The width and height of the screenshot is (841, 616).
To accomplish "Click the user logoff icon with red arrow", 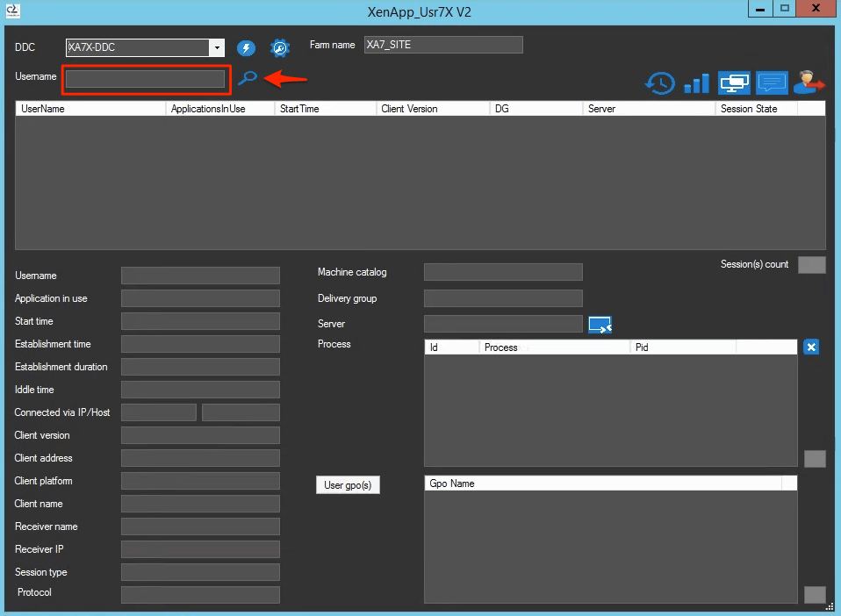I will (x=809, y=82).
